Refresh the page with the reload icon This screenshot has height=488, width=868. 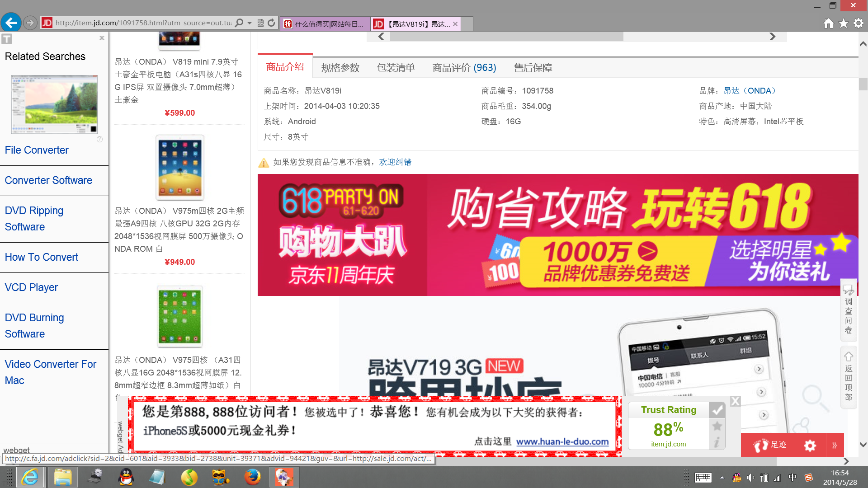pos(271,23)
